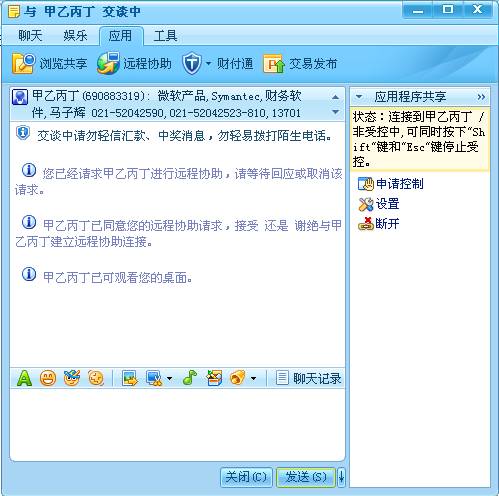Open 聊天记录 chat history
The width and height of the screenshot is (499, 496).
[309, 378]
